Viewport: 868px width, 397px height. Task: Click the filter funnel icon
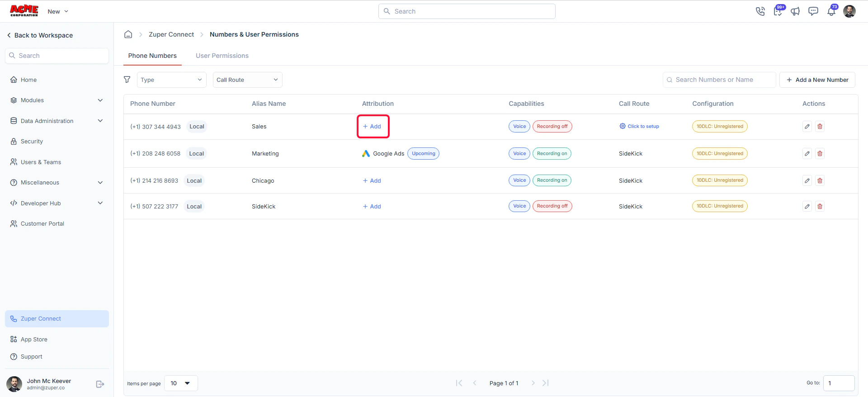(127, 80)
